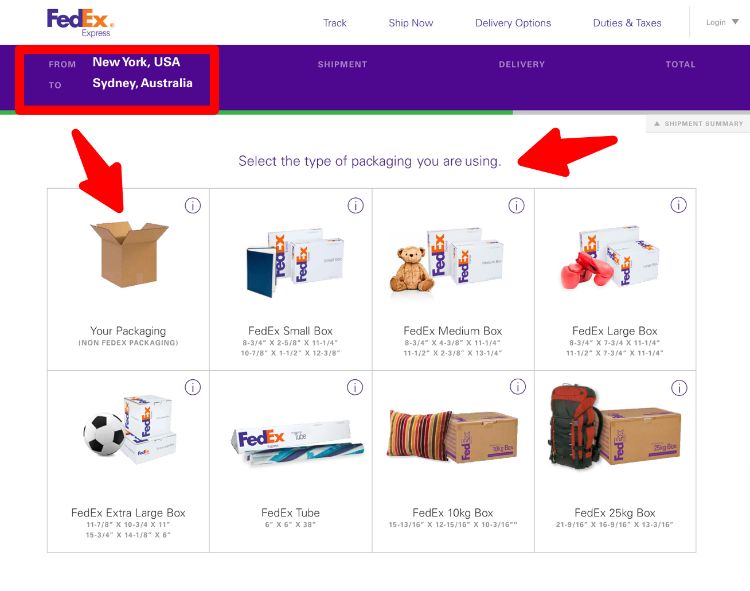750x591 pixels.
Task: Open FedEx Large Box info icon
Action: pos(678,205)
